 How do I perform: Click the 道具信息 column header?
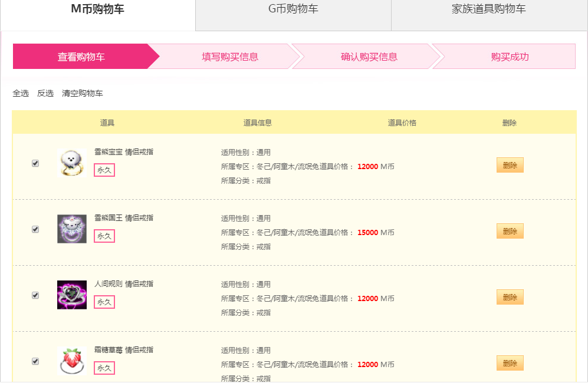pyautogui.click(x=258, y=123)
